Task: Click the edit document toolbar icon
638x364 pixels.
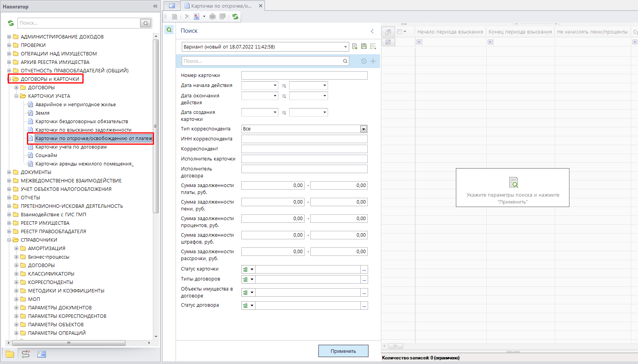Action: click(174, 17)
